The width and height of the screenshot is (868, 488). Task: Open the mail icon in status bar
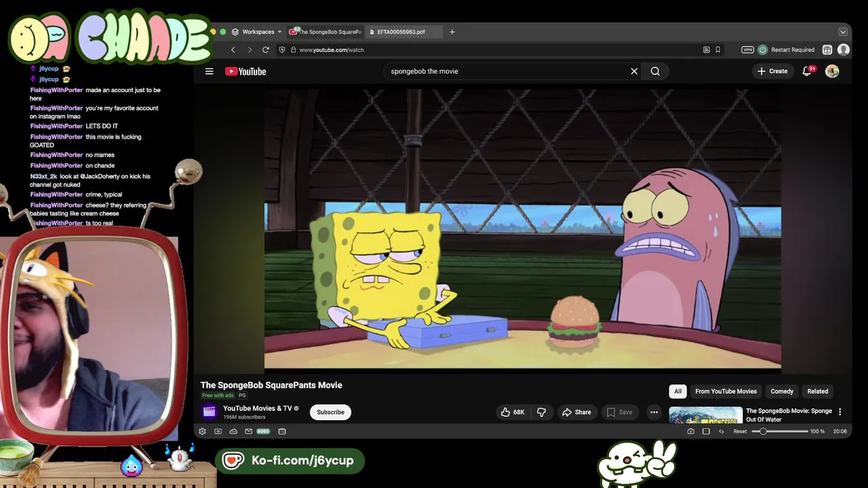249,431
